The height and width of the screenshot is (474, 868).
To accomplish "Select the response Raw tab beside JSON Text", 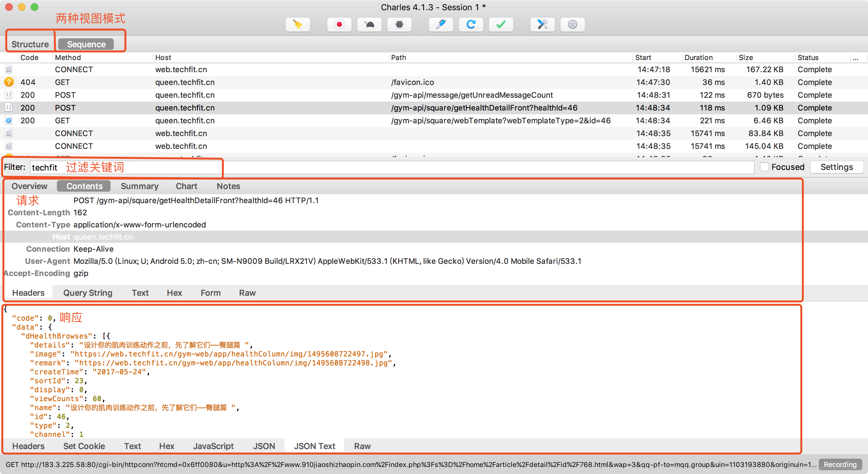I will click(x=362, y=446).
